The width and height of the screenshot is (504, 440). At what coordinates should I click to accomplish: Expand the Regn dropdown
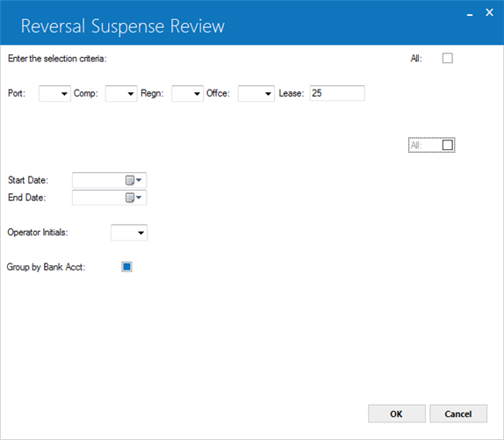click(x=187, y=93)
